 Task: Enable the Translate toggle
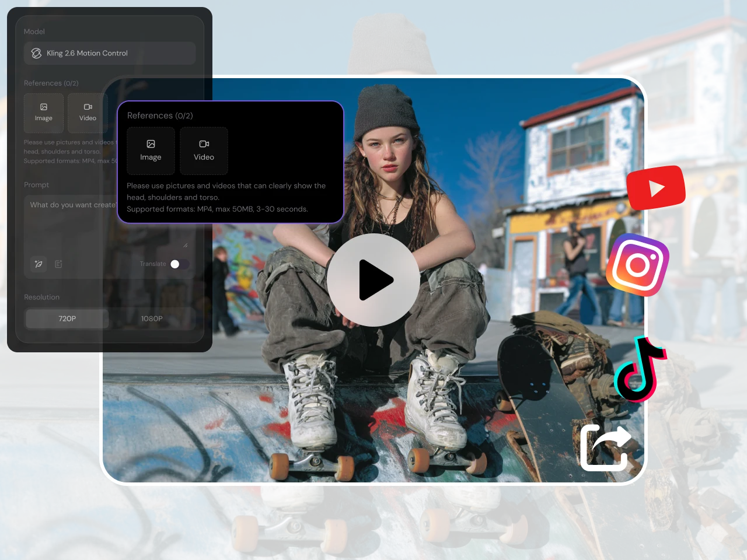click(180, 264)
